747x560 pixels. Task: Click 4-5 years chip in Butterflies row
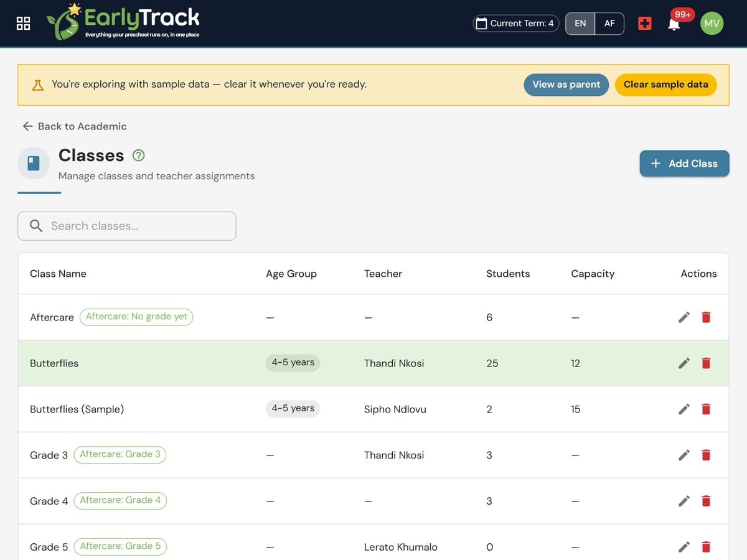coord(293,363)
